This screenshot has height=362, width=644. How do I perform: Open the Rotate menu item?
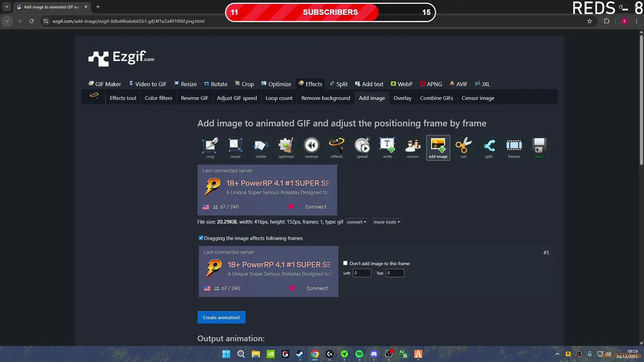[215, 84]
